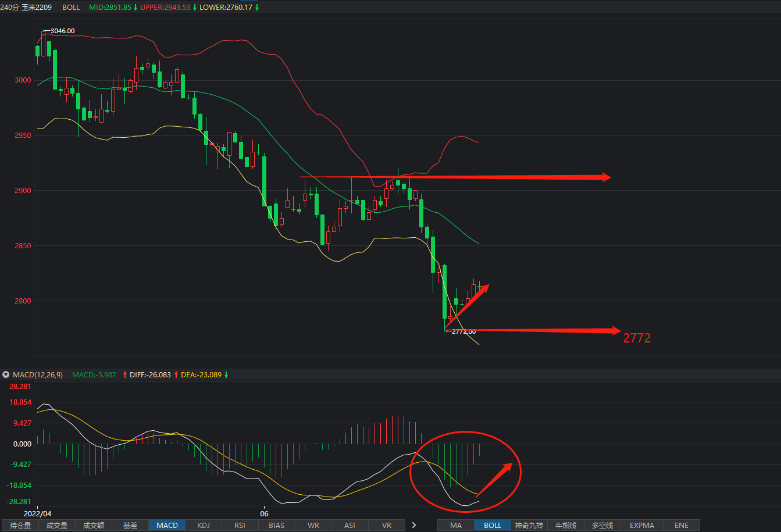Viewport: 781px width, 532px height.
Task: Select the 成交额 turnover tab
Action: click(94, 525)
